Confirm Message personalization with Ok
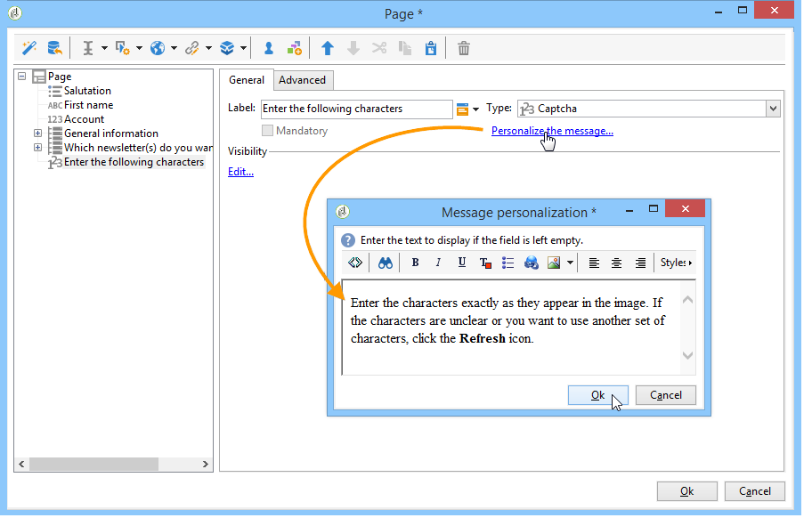Image resolution: width=812 pixels, height=526 pixels. (598, 395)
